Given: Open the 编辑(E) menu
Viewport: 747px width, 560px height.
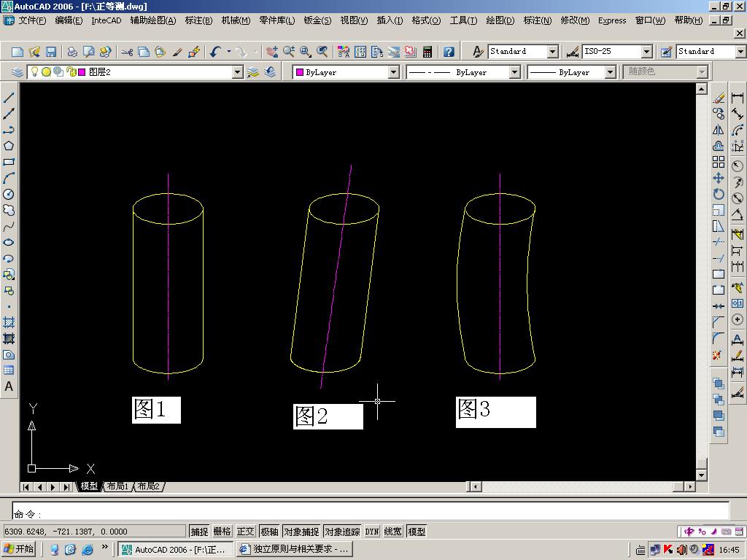Looking at the screenshot, I should pyautogui.click(x=69, y=20).
